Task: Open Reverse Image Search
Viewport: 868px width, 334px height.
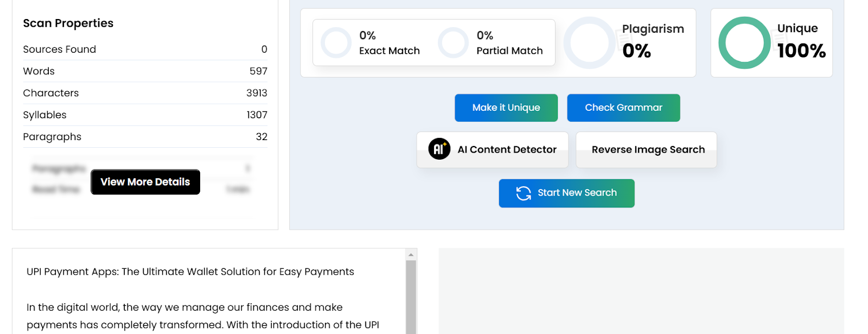Action: [646, 149]
